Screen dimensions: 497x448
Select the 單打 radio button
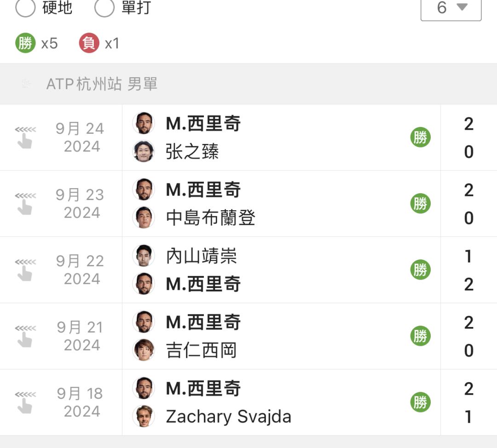[104, 8]
